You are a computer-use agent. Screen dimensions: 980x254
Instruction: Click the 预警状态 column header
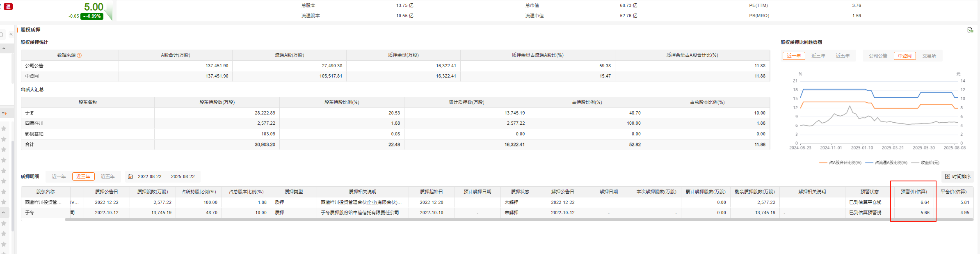pos(870,192)
